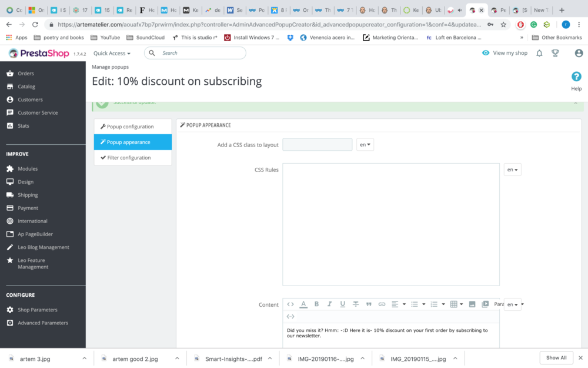Open the paragraph format dropdown in editor

pyautogui.click(x=500, y=304)
